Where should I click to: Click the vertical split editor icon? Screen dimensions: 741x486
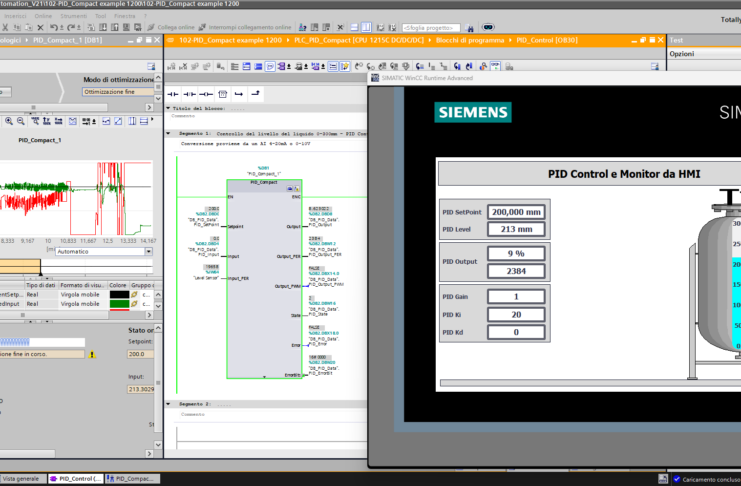(x=366, y=27)
